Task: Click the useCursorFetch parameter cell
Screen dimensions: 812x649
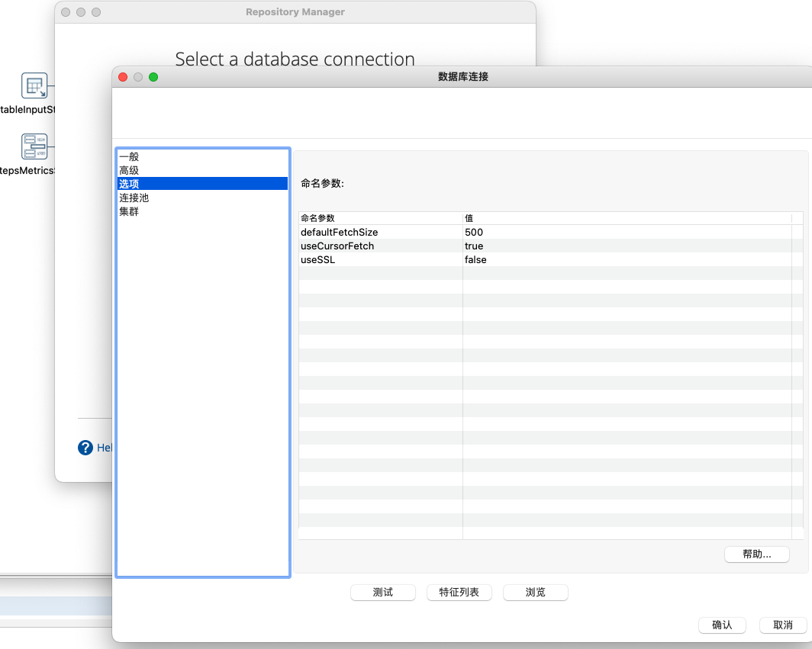Action: 381,246
